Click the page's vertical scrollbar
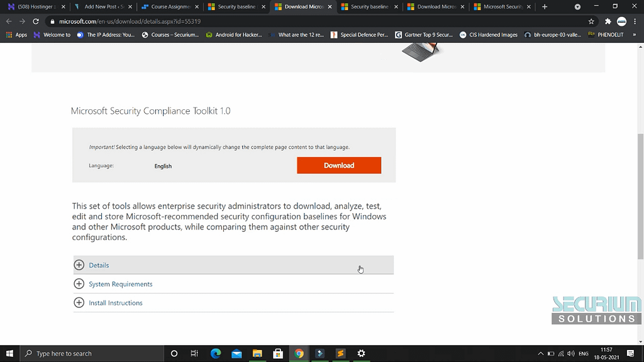The height and width of the screenshot is (362, 644). (x=640, y=196)
